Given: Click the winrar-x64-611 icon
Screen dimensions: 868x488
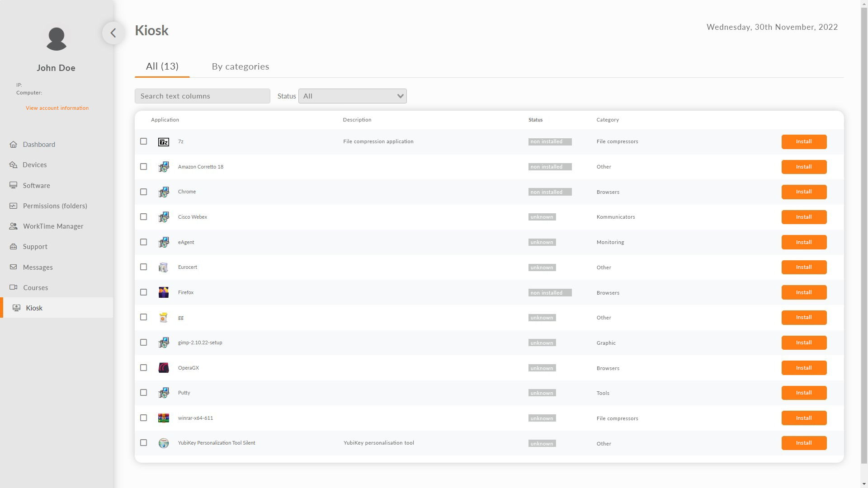Looking at the screenshot, I should (x=164, y=418).
